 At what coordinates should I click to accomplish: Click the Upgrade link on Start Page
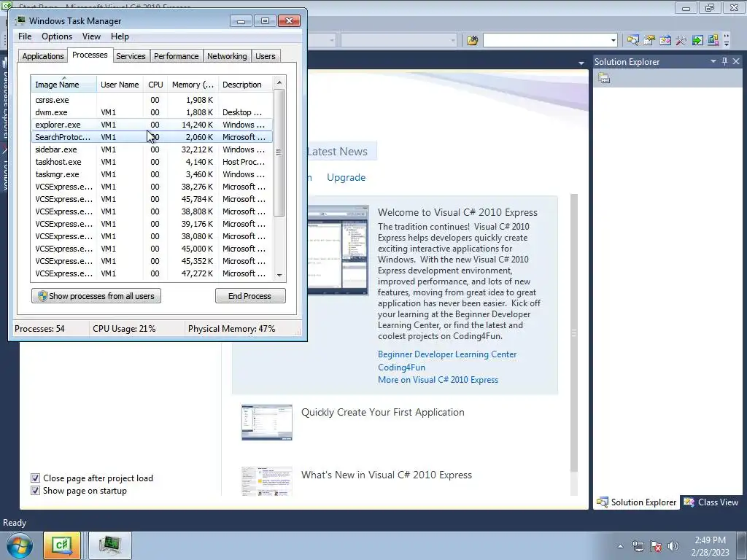(x=346, y=177)
